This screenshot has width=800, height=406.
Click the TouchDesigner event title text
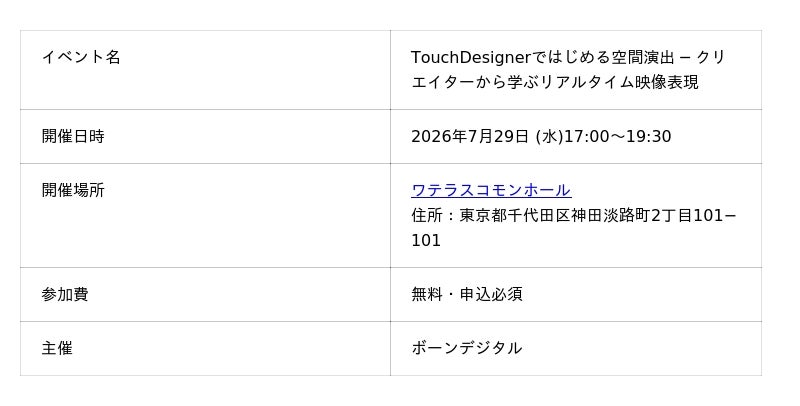tap(568, 70)
